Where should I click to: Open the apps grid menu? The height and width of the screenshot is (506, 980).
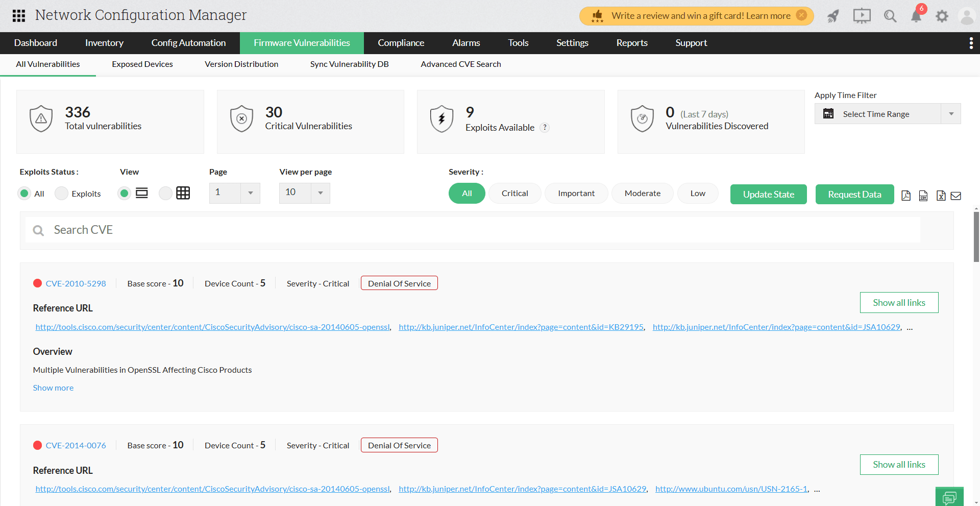pos(18,15)
